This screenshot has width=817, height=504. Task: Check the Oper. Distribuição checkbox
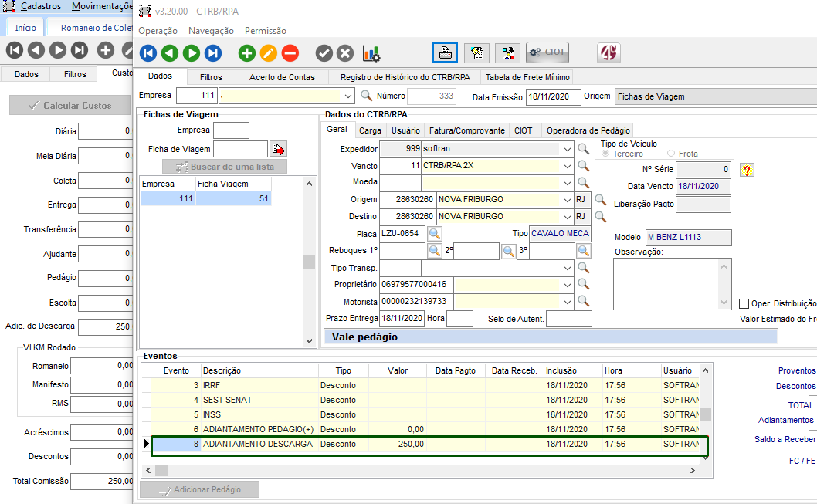(x=744, y=304)
